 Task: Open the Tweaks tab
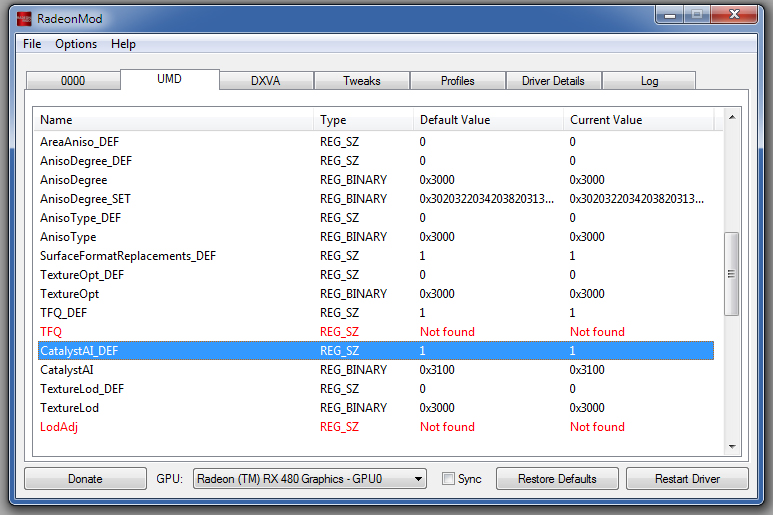pyautogui.click(x=362, y=80)
